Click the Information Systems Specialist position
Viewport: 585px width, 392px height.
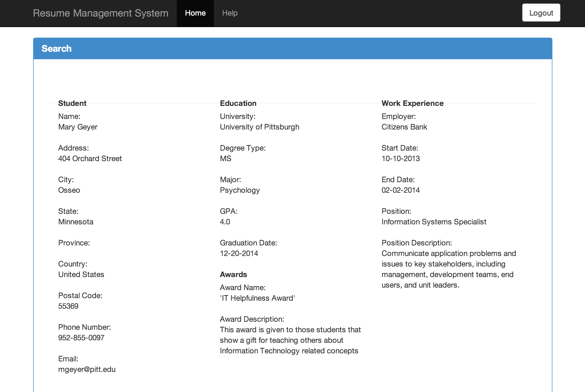[x=434, y=222]
